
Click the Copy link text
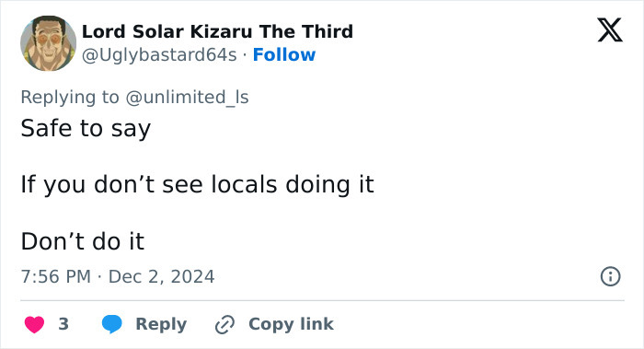click(x=291, y=324)
